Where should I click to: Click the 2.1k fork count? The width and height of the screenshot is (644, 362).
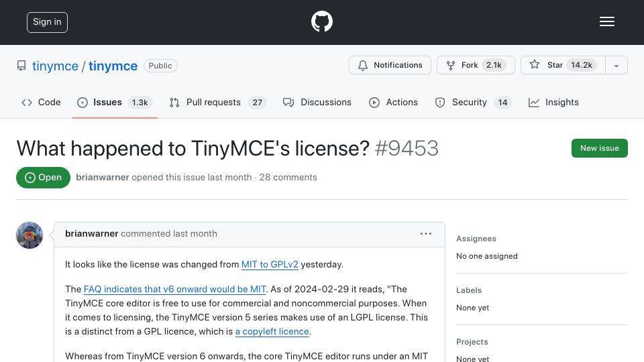click(494, 65)
